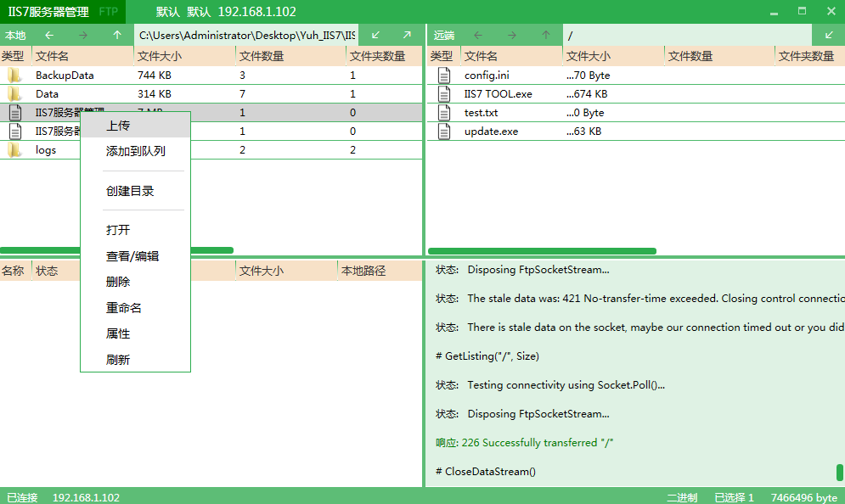This screenshot has width=845, height=504.
Task: Click the FTP label in the title bar
Action: pyautogui.click(x=109, y=12)
